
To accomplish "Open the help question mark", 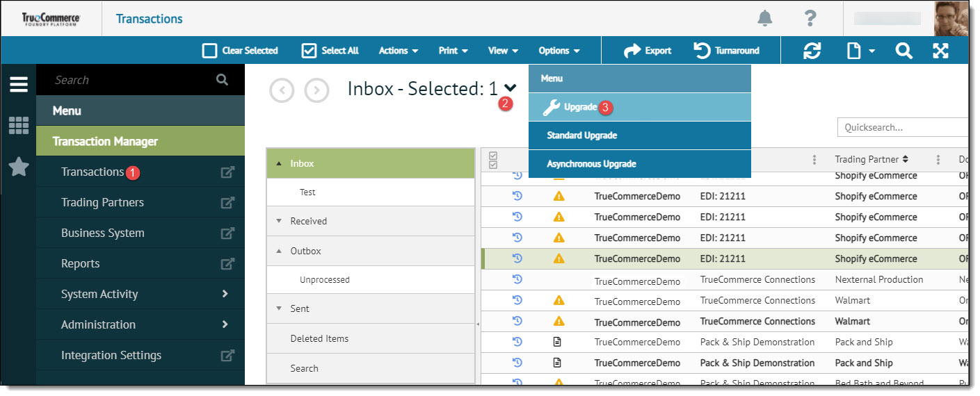I will click(810, 18).
